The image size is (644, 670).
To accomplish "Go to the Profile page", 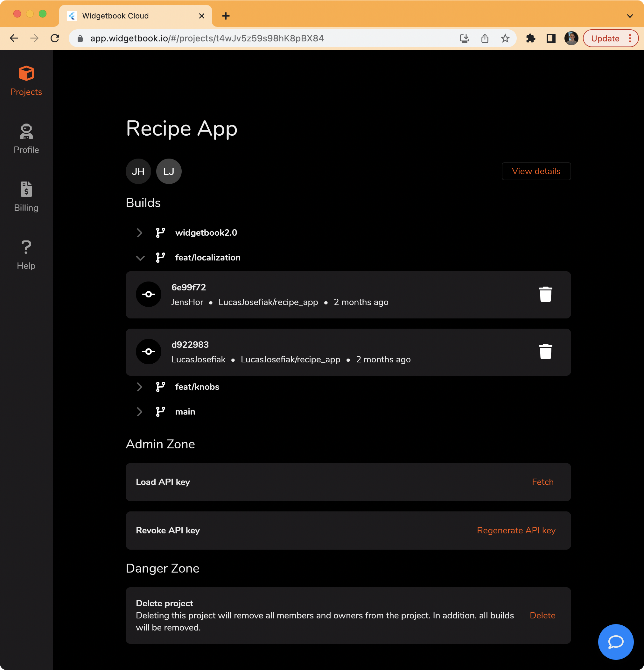I will 26,139.
